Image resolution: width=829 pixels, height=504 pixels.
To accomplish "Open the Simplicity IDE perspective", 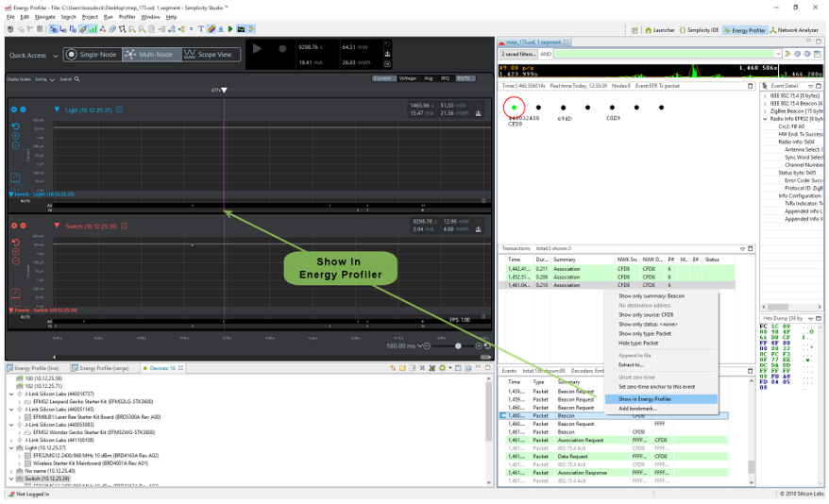I will tap(699, 30).
